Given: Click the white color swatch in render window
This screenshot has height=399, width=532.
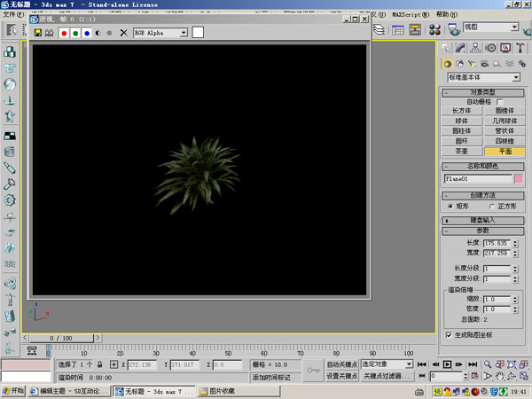Looking at the screenshot, I should coord(198,33).
